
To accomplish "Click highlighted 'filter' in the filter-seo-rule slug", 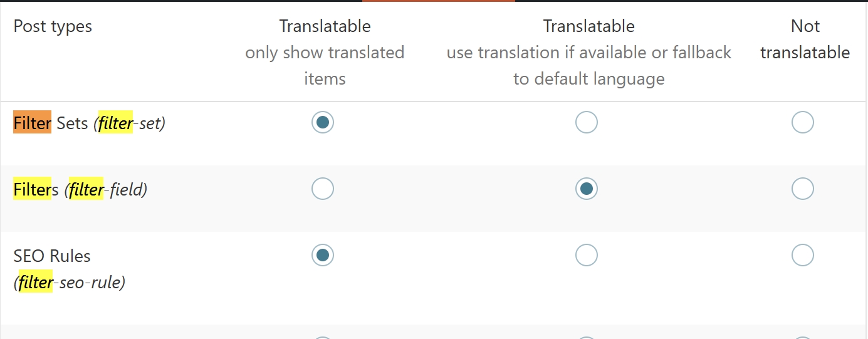I will [x=36, y=283].
